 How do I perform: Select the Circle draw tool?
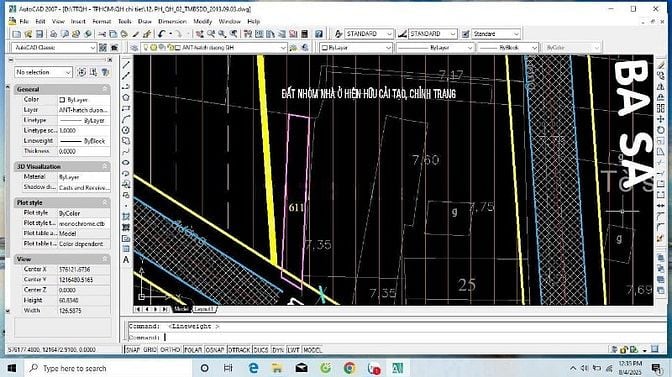point(126,130)
